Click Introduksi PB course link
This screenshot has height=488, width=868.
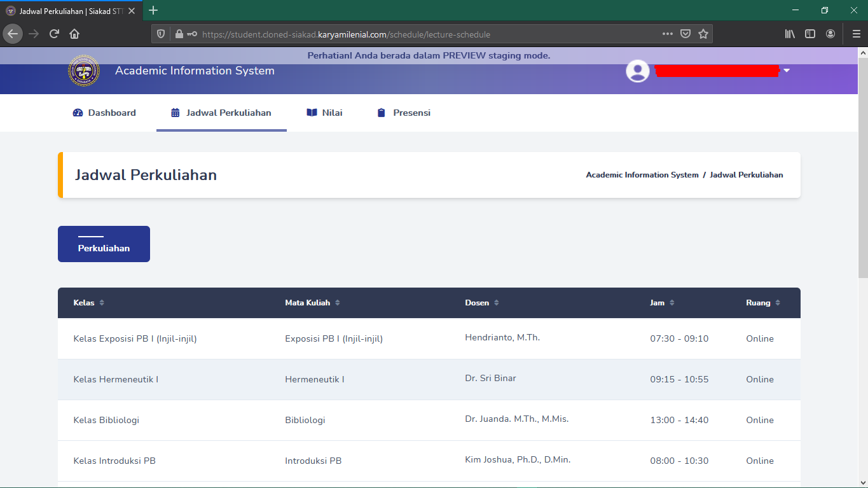[x=313, y=461]
